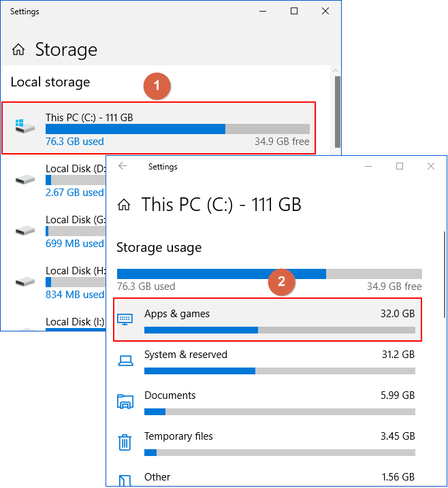Click the home icon beside Storage heading
This screenshot has width=448, height=488.
[x=19, y=50]
